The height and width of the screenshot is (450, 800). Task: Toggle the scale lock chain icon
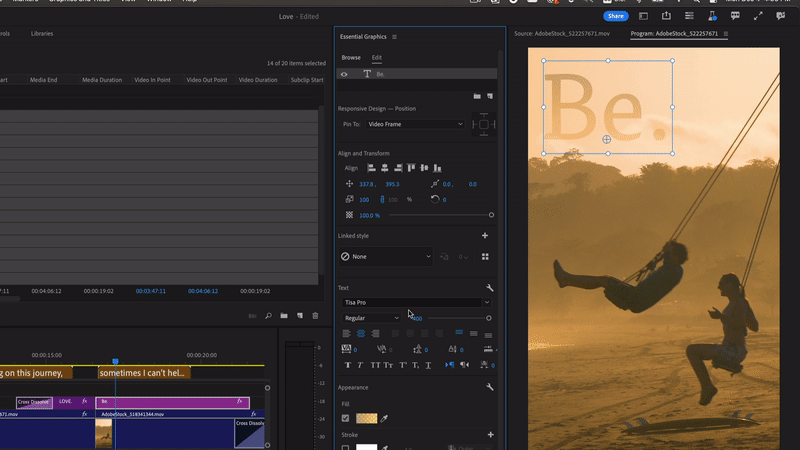pos(382,199)
